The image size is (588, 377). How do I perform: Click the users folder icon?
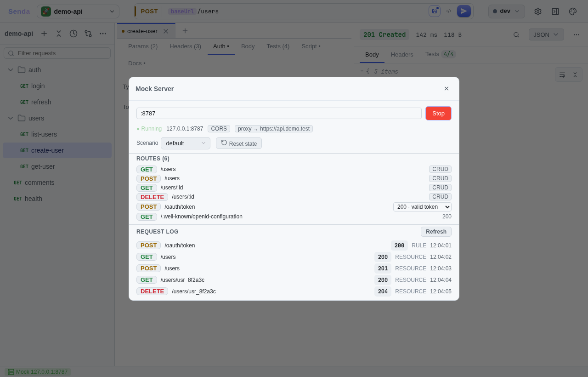[22, 118]
